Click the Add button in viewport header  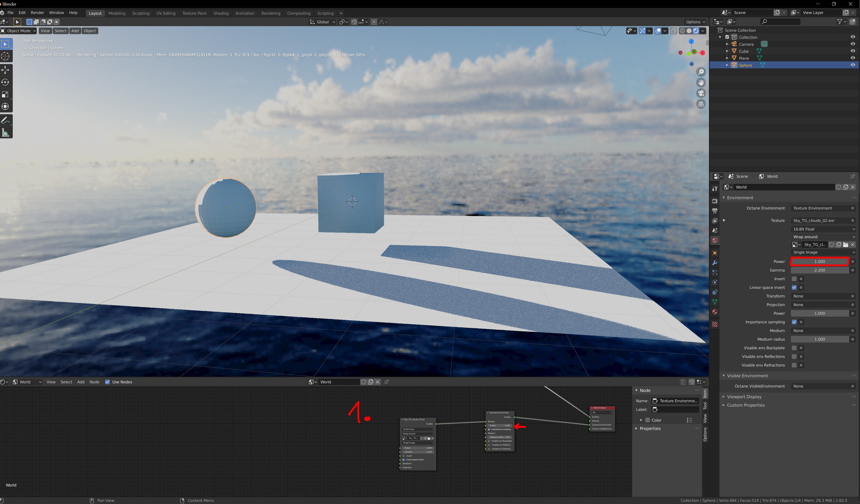click(x=75, y=31)
